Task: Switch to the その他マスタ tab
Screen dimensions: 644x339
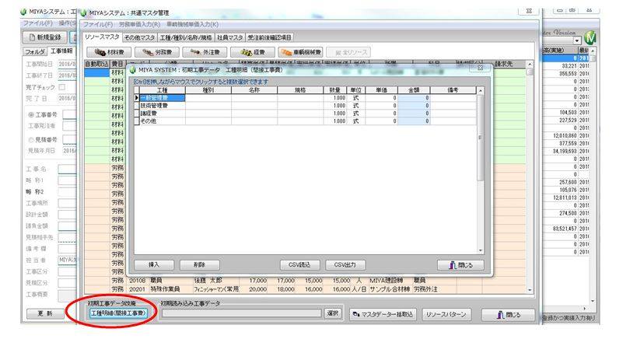Action: 140,37
